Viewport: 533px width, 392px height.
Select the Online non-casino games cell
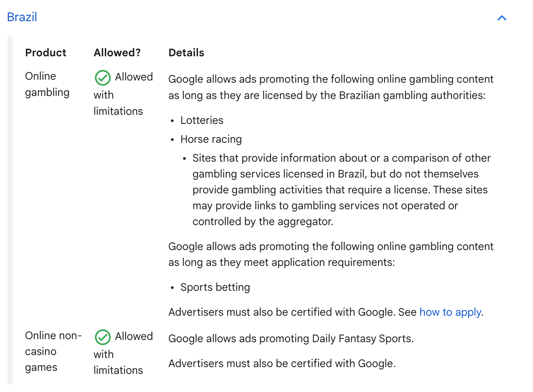click(x=53, y=351)
